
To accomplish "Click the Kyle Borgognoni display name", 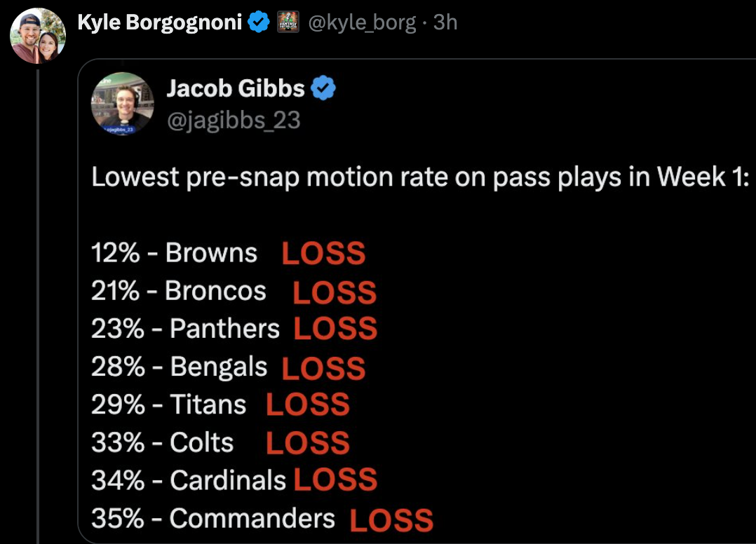I will (x=160, y=22).
